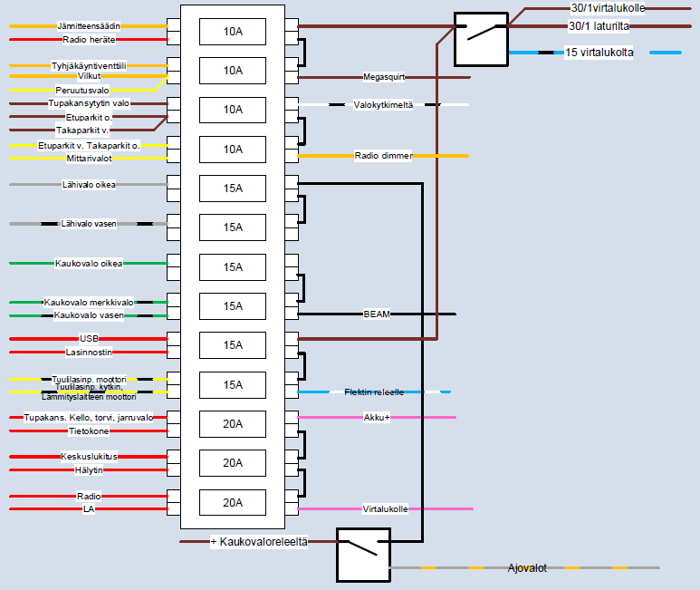Click the relay switch symbol next to Kaukovaloreleeltä
This screenshot has height=590, width=700.
[x=363, y=554]
